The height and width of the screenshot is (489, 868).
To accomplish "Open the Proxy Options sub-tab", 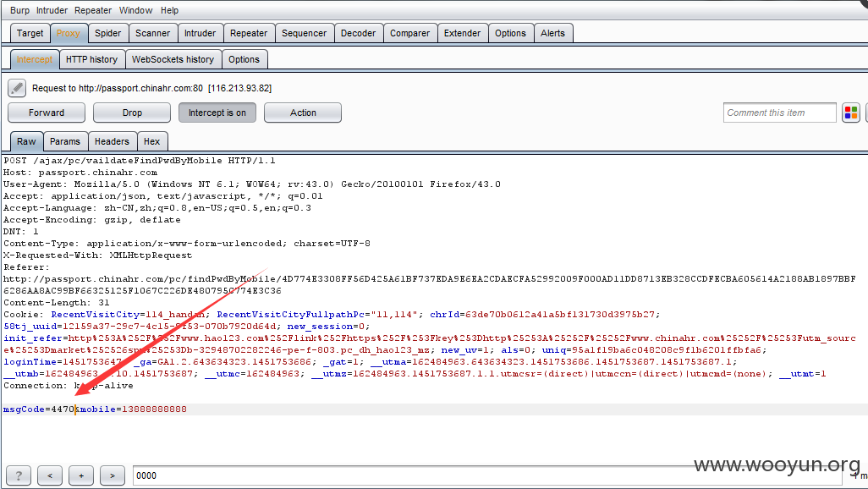I will [244, 59].
